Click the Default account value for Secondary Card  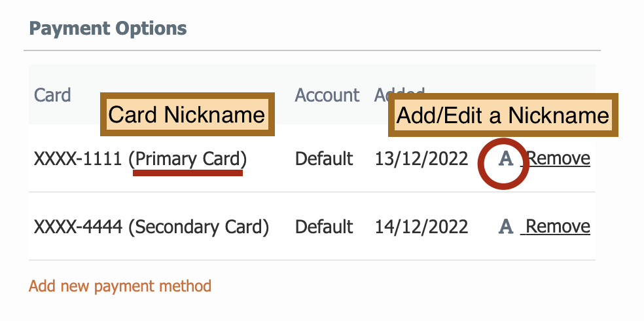pos(324,227)
